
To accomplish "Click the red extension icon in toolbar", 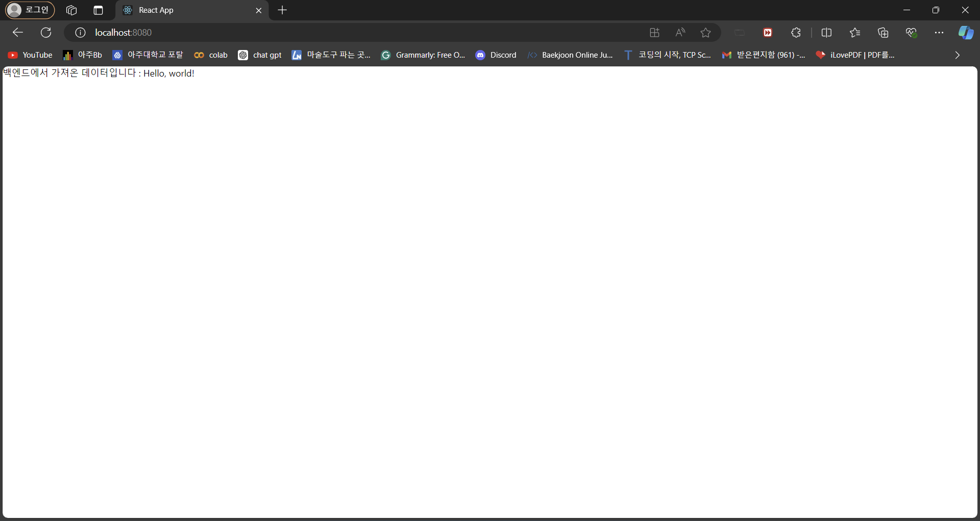I will 768,33.
